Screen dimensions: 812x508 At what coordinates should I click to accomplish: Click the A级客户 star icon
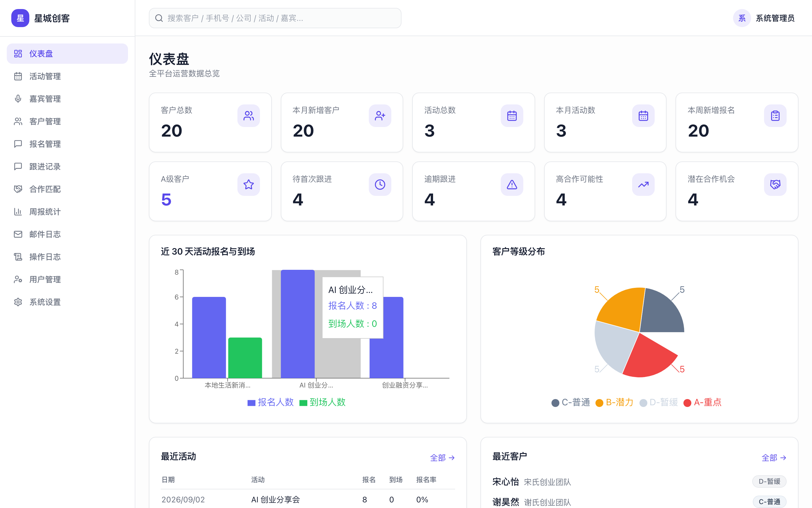(x=248, y=185)
